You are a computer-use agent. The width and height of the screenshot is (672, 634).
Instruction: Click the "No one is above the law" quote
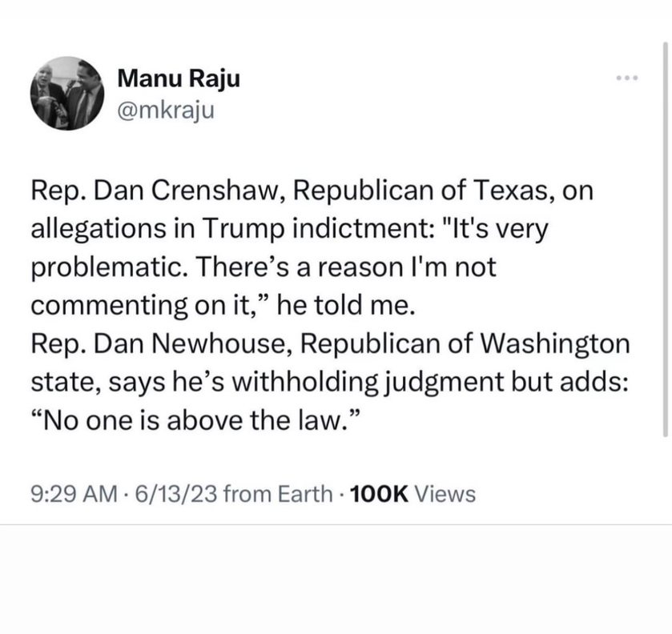click(x=193, y=420)
